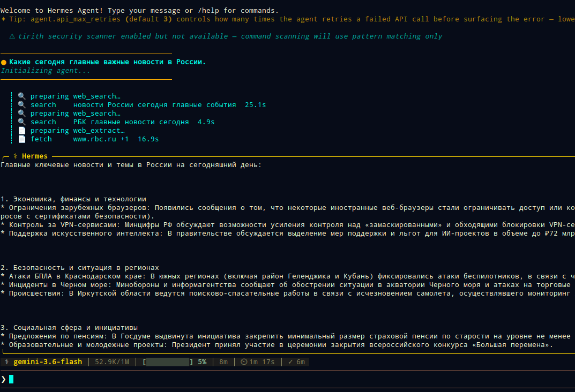Click the 'Hermes' response header label
575x392 pixels.
(35, 156)
